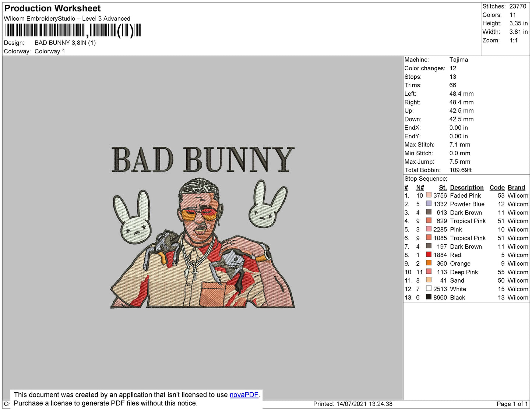Click the White color swatch
The width and height of the screenshot is (532, 411).
429,288
